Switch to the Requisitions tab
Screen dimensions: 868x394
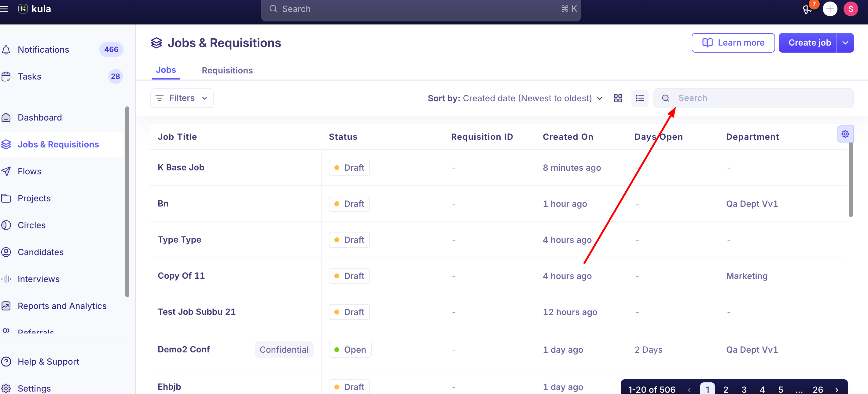coord(227,70)
